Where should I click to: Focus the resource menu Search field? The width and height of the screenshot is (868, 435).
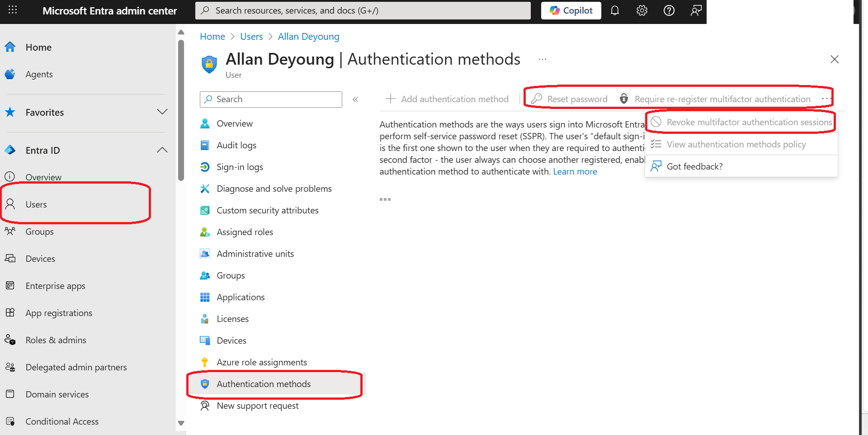(271, 99)
